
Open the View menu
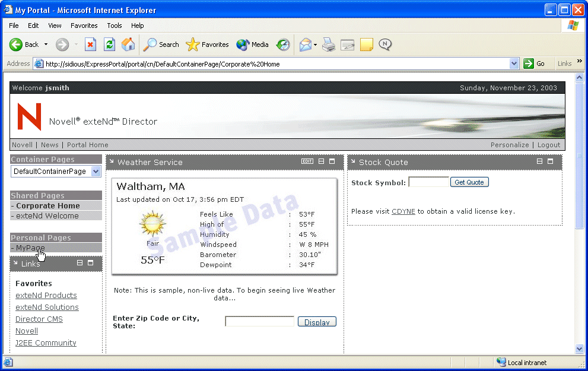point(55,26)
